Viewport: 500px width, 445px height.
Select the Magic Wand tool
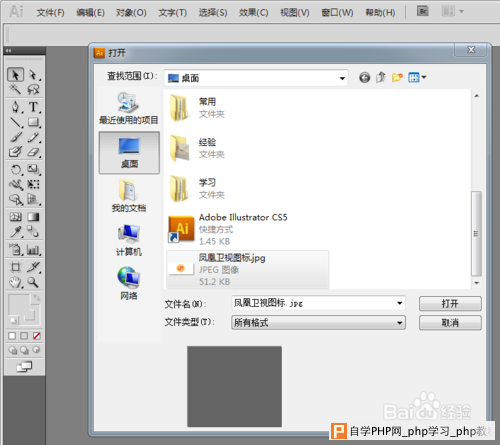15,89
